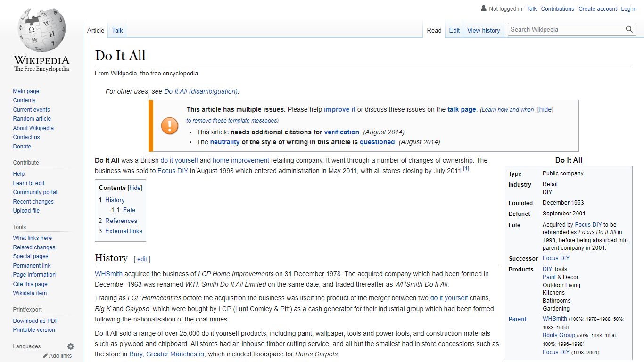Click the user icon beside Not logged in
The width and height of the screenshot is (644, 362).
(484, 8)
